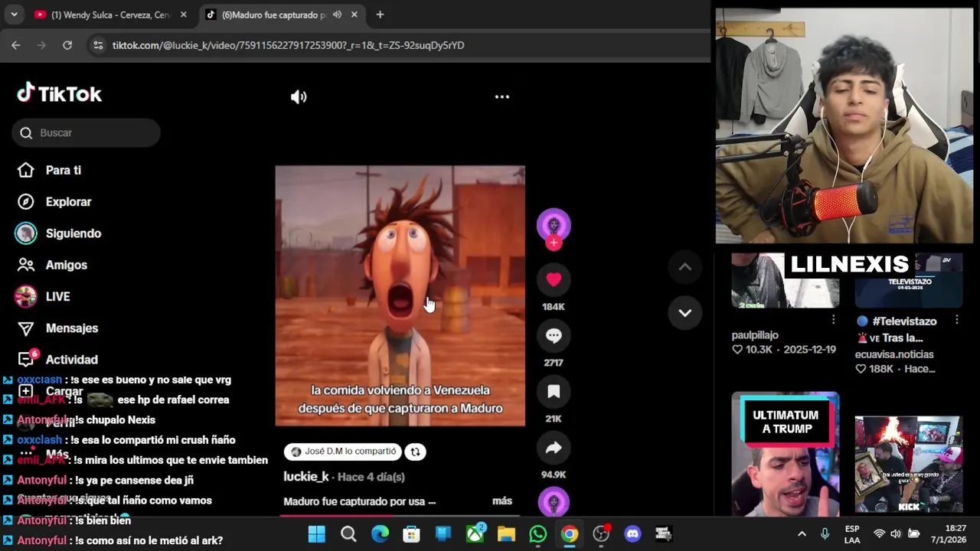Click the repost icon beside José D.M
980x551 pixels.
415,452
